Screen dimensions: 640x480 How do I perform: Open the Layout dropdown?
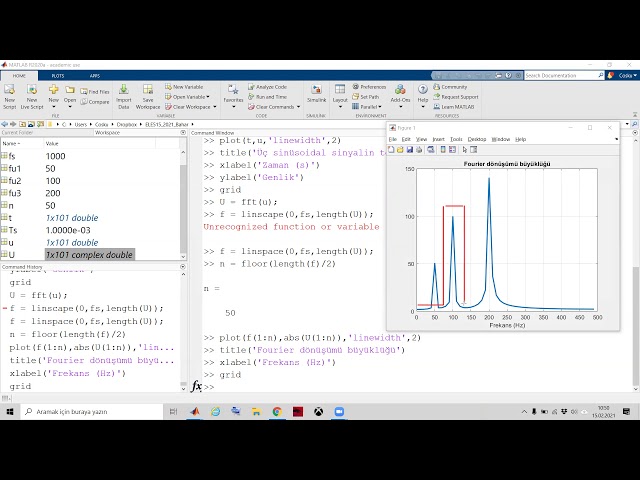[x=340, y=96]
